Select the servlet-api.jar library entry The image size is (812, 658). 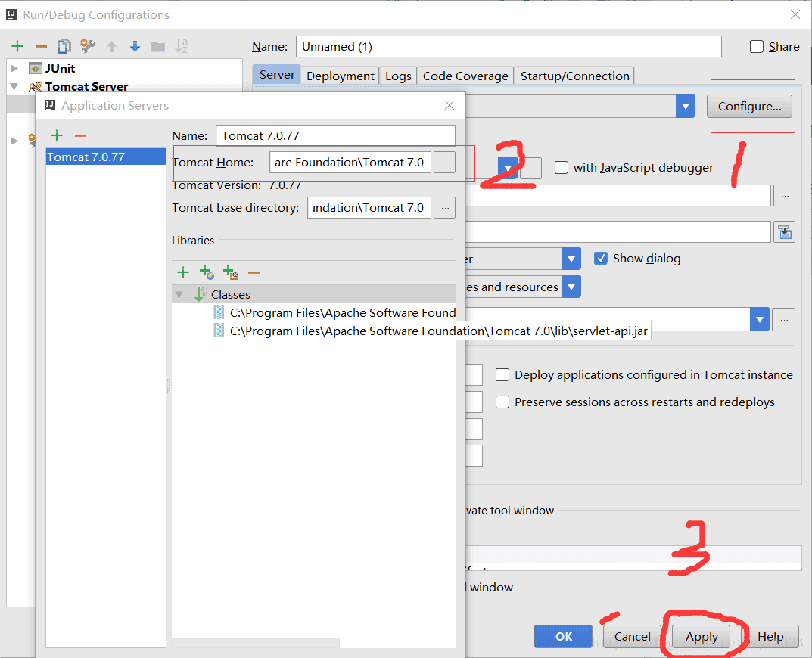[x=431, y=331]
